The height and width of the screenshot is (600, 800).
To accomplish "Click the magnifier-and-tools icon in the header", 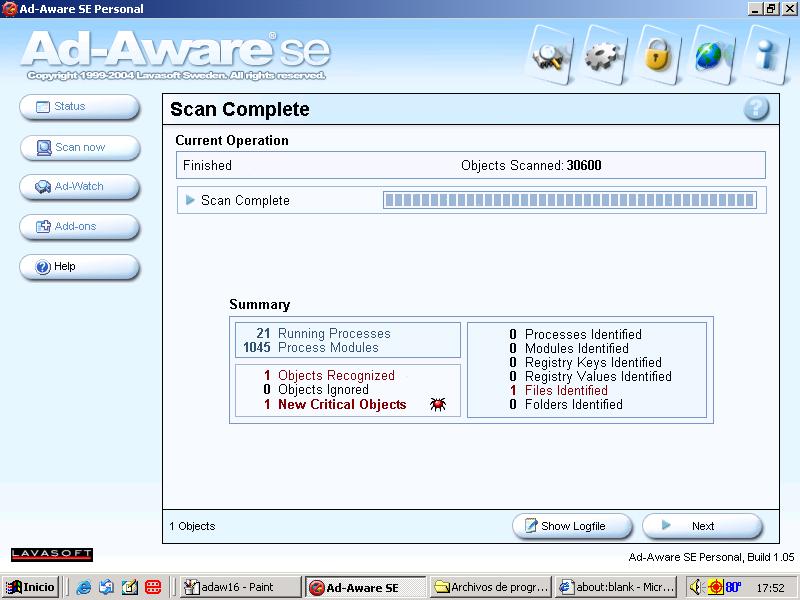I will pyautogui.click(x=549, y=56).
